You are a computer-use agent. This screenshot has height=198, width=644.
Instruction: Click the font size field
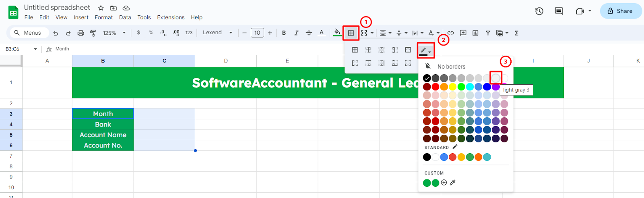pos(257,33)
